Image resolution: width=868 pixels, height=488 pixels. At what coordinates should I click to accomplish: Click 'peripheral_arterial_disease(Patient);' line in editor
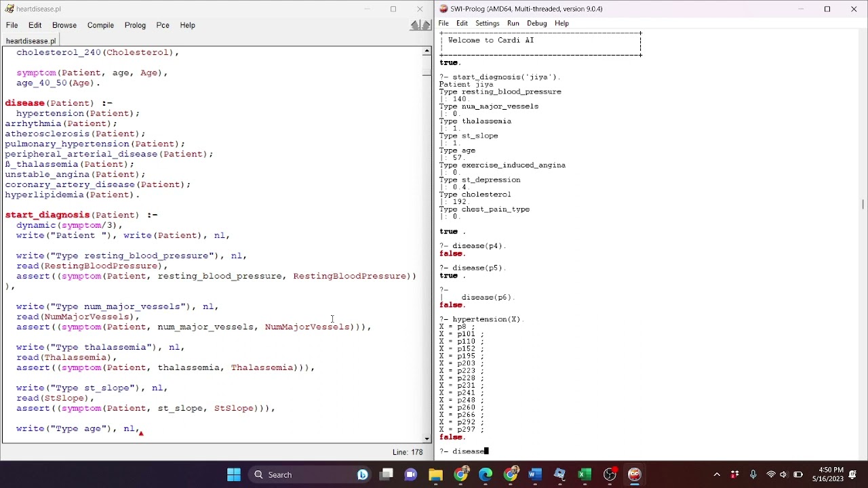(x=109, y=154)
